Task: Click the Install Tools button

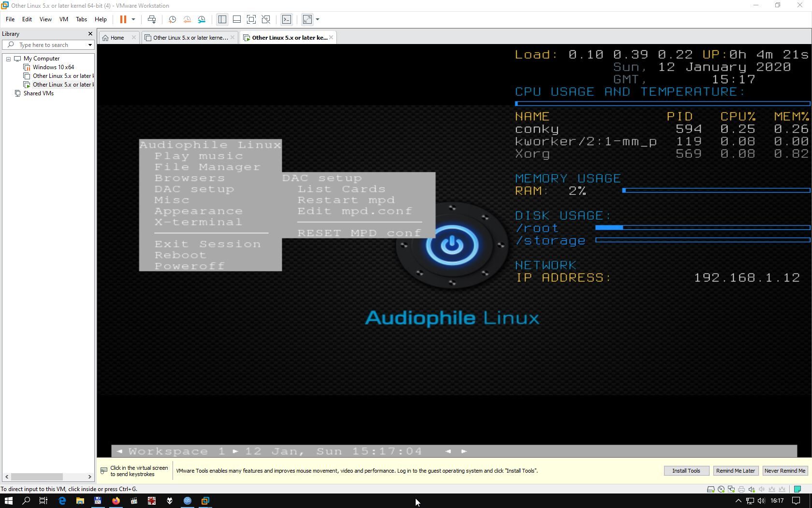Action: (686, 471)
